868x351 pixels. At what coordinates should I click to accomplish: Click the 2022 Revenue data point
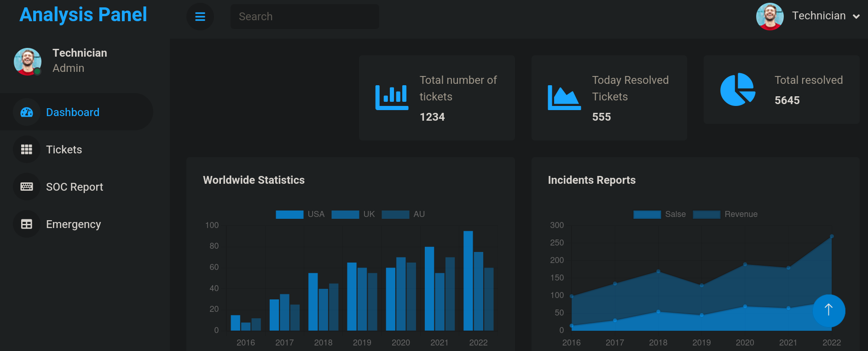click(832, 236)
